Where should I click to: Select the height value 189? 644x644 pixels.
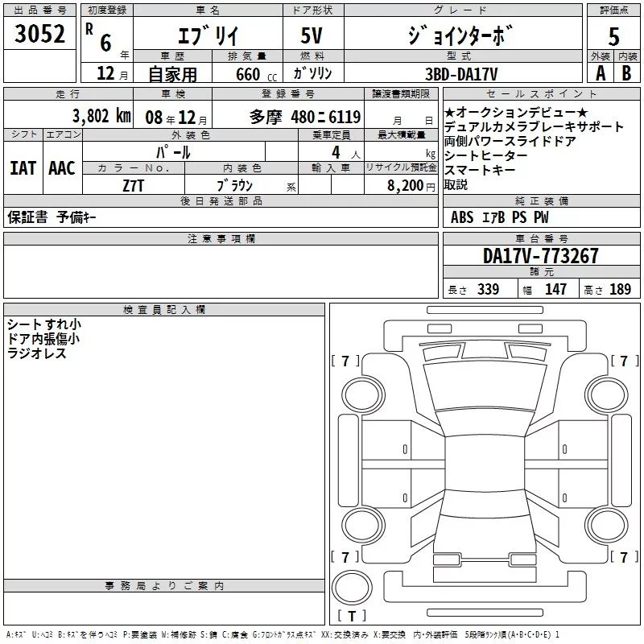point(620,289)
